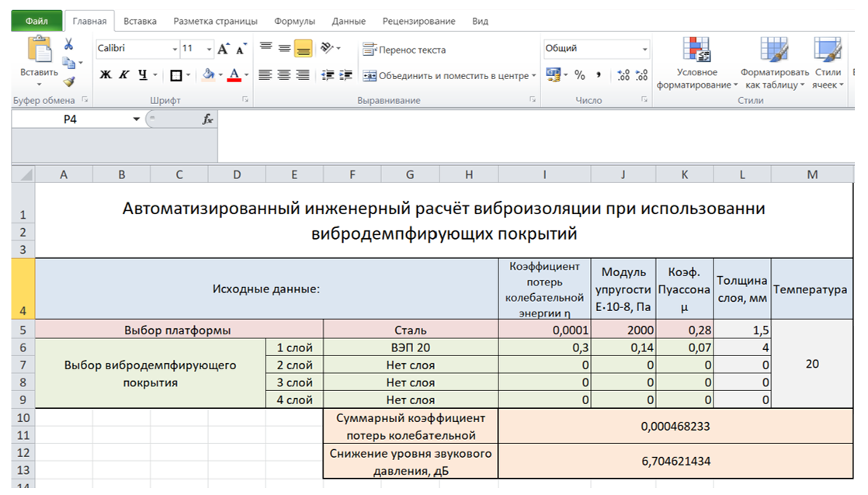This screenshot has width=868, height=495.
Task: Decrease font size with the small A icon
Action: pos(241,49)
